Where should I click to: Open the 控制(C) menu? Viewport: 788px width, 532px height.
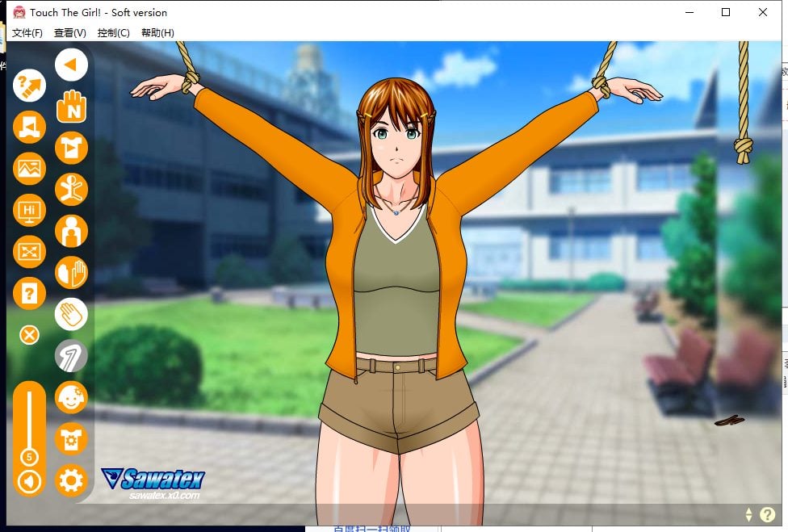tap(113, 33)
